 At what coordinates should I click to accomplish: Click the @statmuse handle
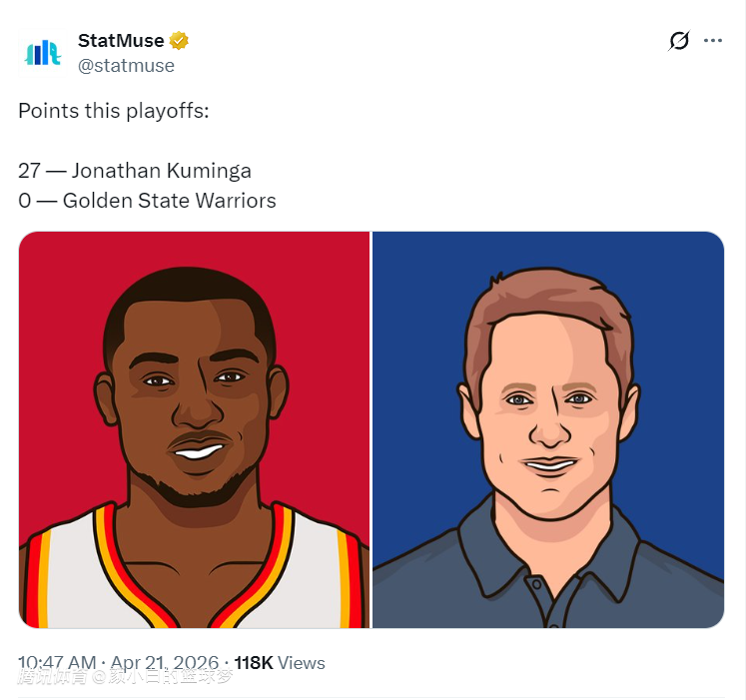126,66
